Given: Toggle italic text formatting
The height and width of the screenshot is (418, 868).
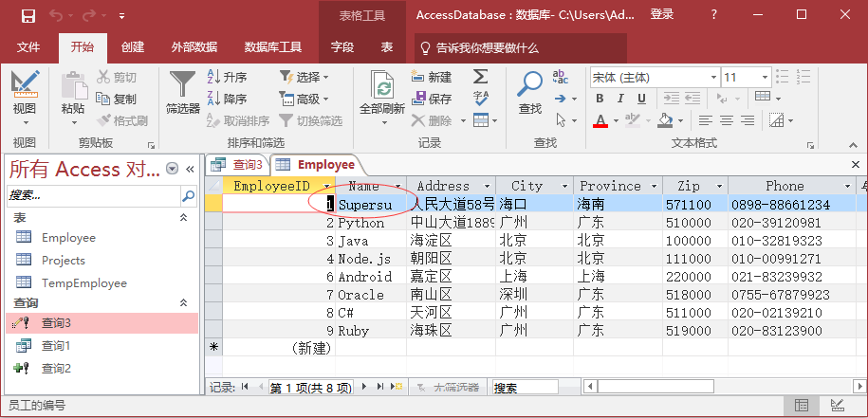Looking at the screenshot, I should point(620,98).
